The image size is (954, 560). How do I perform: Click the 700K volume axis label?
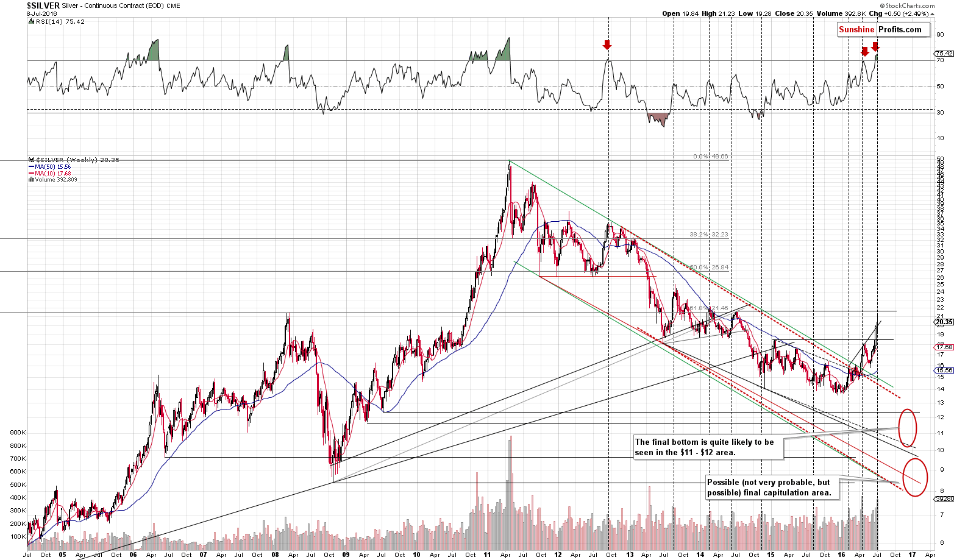point(17,458)
